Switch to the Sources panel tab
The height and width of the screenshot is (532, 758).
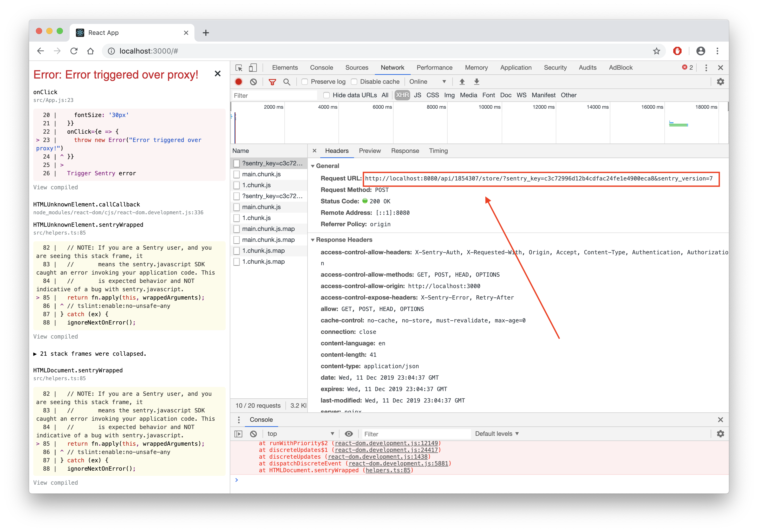point(357,67)
